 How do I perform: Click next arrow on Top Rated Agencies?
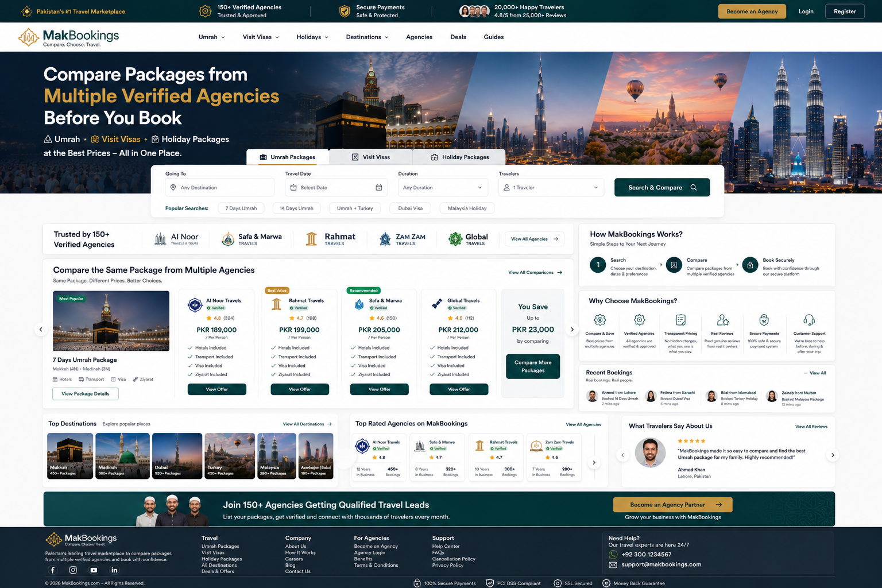click(x=594, y=462)
